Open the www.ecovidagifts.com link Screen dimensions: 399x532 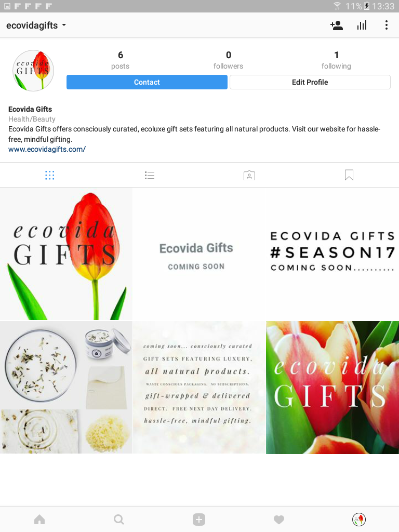click(x=47, y=149)
